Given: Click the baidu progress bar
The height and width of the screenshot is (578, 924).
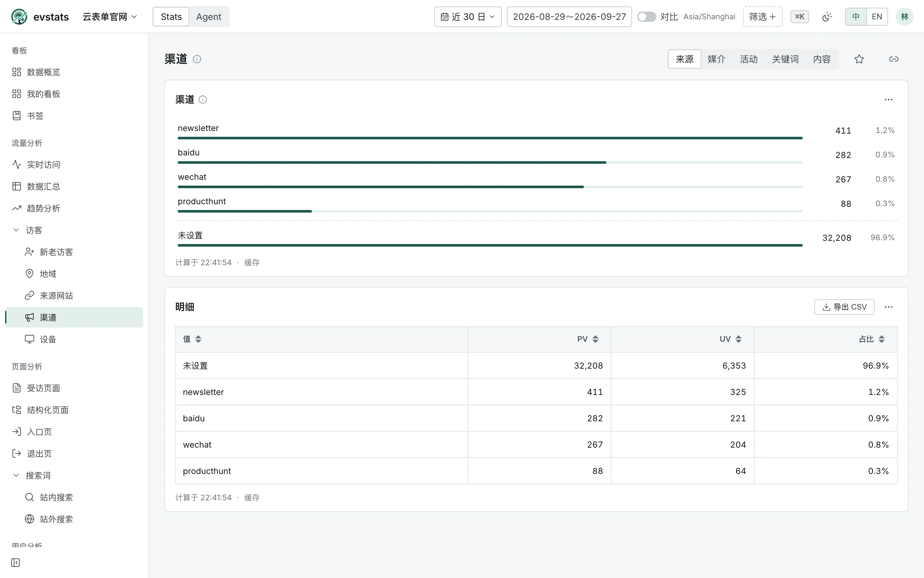Looking at the screenshot, I should pos(490,162).
